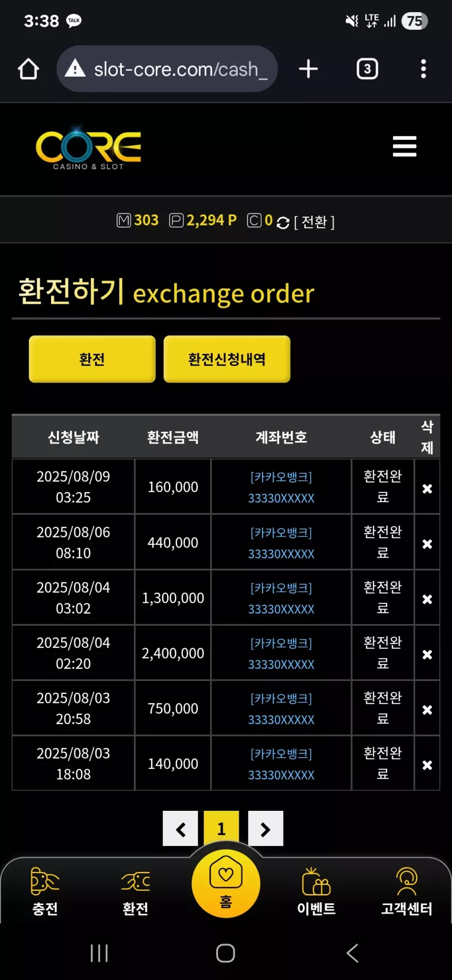
Task: Tap the browser home icon
Action: tap(28, 69)
